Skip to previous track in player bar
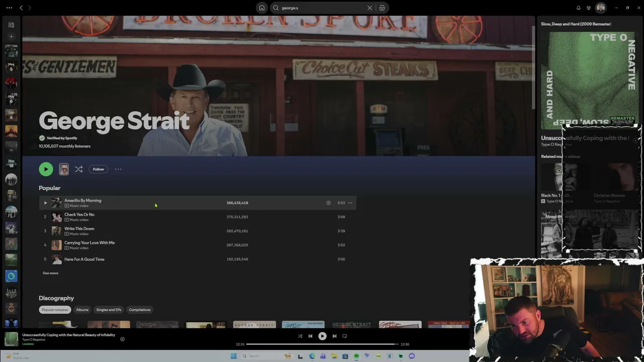This screenshot has height=362, width=644. coord(310,336)
